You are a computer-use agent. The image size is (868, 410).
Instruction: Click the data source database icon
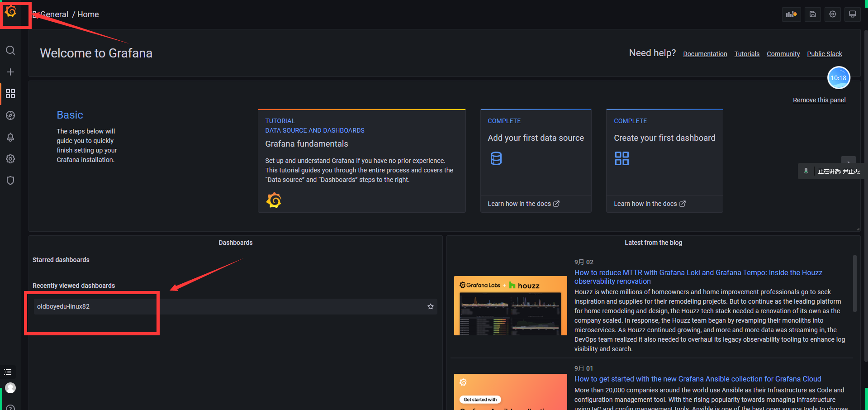click(496, 158)
